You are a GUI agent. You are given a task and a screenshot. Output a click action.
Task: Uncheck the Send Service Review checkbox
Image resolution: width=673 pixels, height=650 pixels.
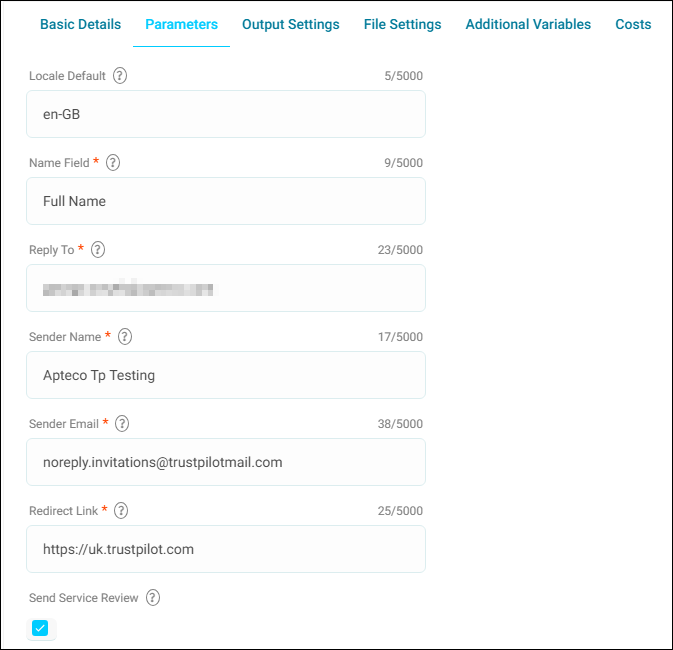[x=40, y=629]
